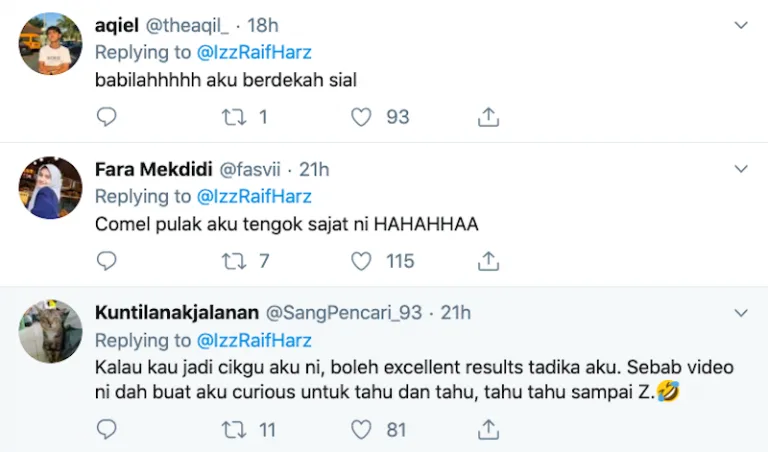Image resolution: width=768 pixels, height=452 pixels.
Task: Reply to Fara Mekdidi's tweet
Action: 106,261
